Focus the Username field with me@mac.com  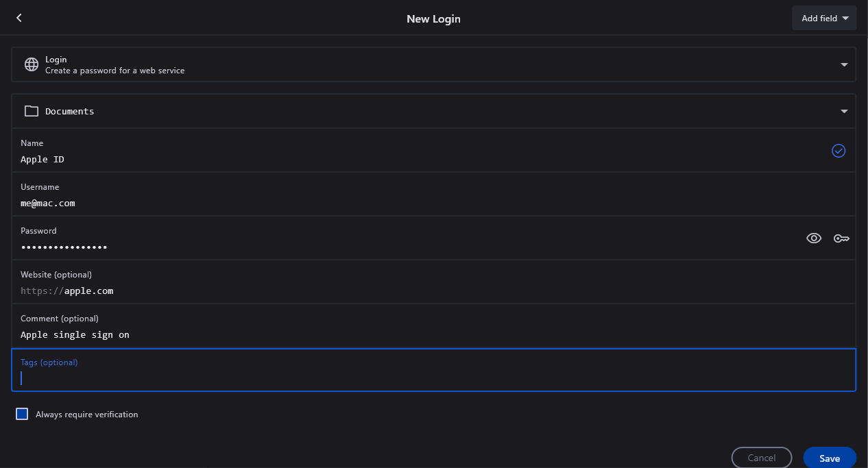tap(411, 203)
